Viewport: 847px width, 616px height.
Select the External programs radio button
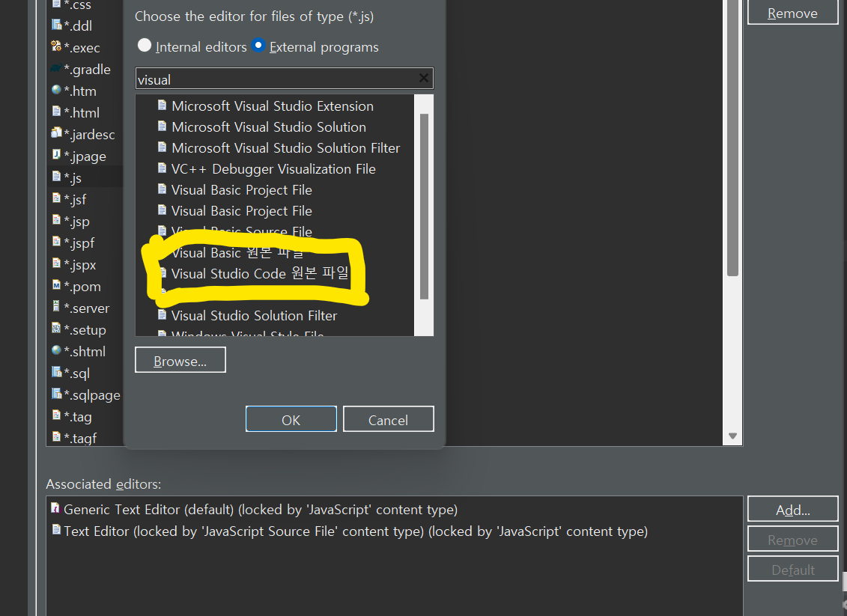click(x=258, y=46)
